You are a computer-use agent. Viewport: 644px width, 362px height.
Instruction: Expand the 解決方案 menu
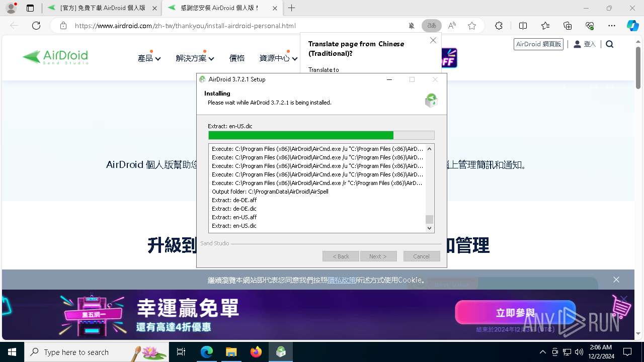tap(195, 58)
